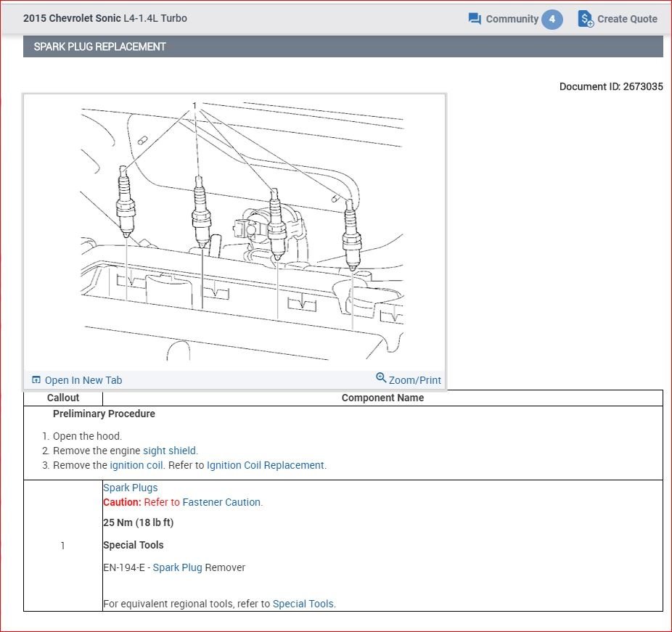Select the SPARK PLUG REPLACEMENT header bar

(x=343, y=46)
